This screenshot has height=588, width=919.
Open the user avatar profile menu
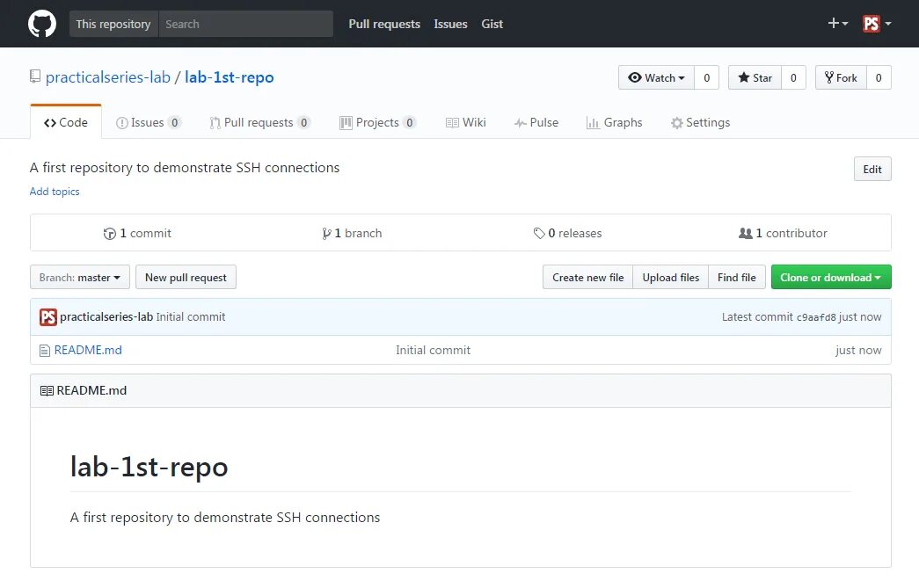point(876,24)
